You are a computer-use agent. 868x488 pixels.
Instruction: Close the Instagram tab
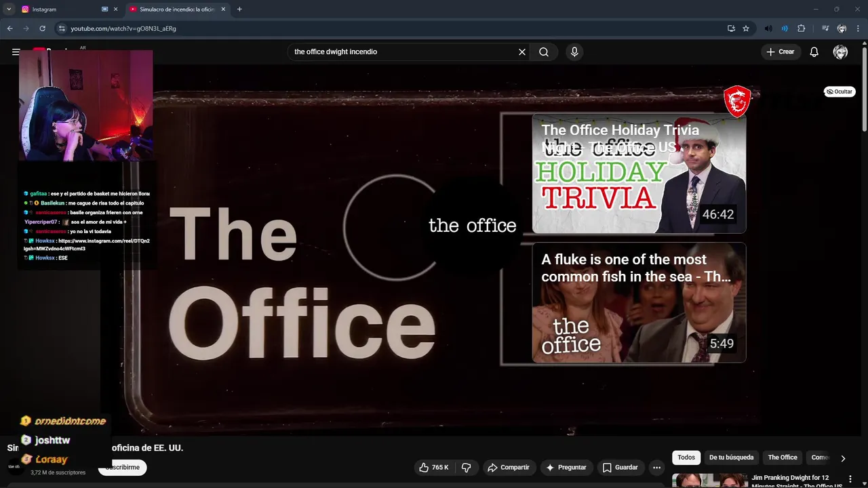(115, 9)
